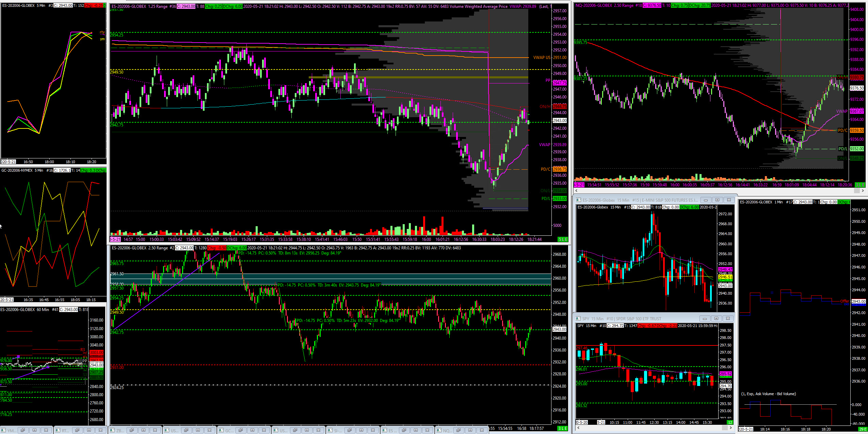Viewport: 868px width, 434px height.
Task: Minimize the SPY SPDR S&P 500 ETF window
Action: [x=705, y=319]
